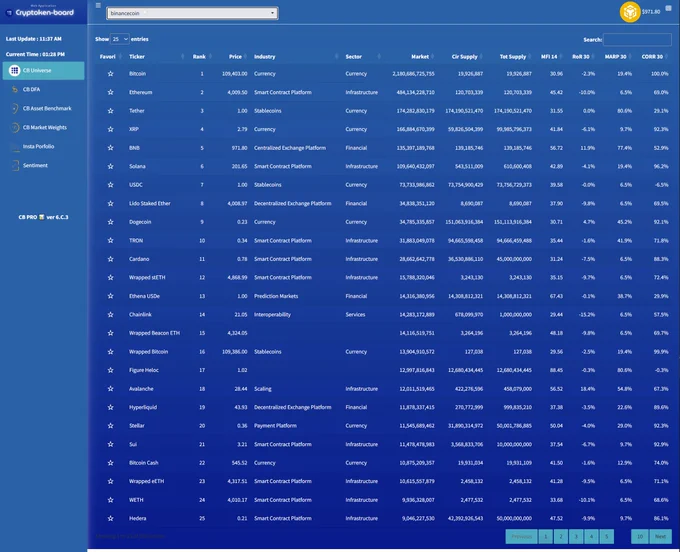Click the $971.80 price at top right
Image resolution: width=680 pixels, height=552 pixels.
point(651,12)
